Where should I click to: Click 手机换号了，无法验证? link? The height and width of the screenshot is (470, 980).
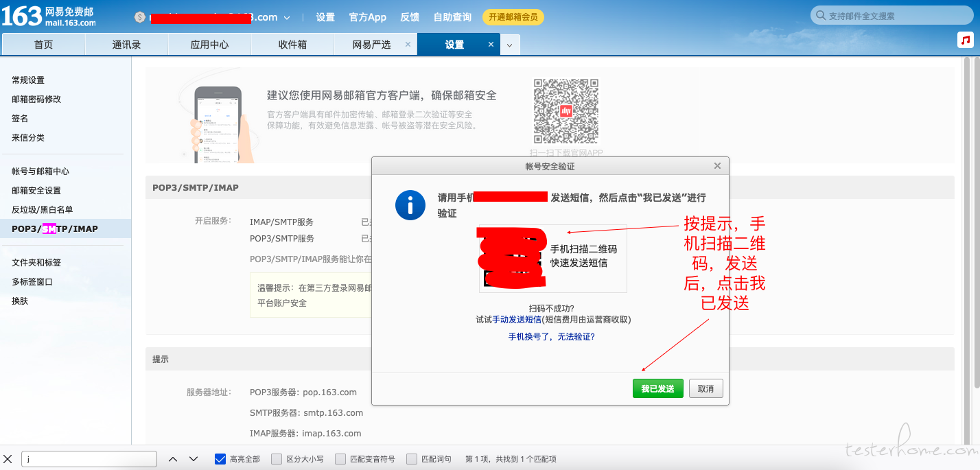pyautogui.click(x=551, y=337)
